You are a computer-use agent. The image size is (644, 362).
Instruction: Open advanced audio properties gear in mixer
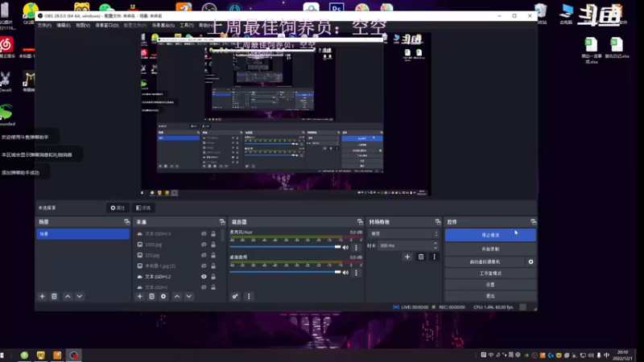point(235,296)
